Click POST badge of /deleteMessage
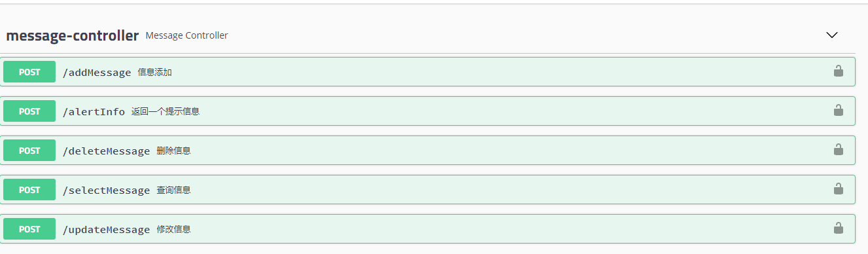Screen dimensions: 868x254 [29, 151]
